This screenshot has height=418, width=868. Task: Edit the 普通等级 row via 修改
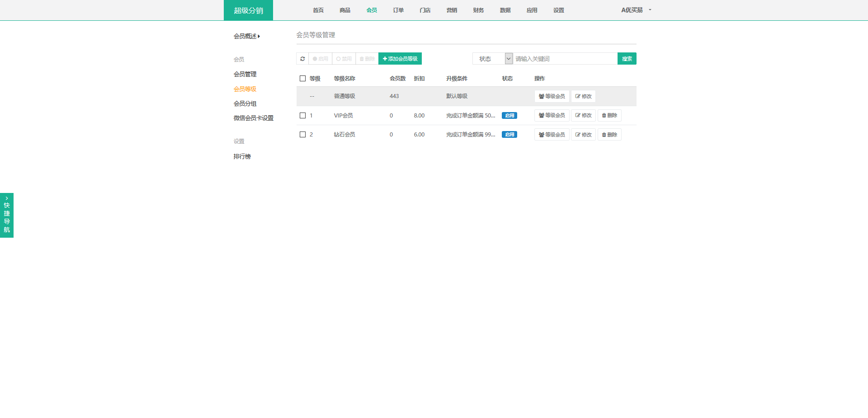coord(583,96)
